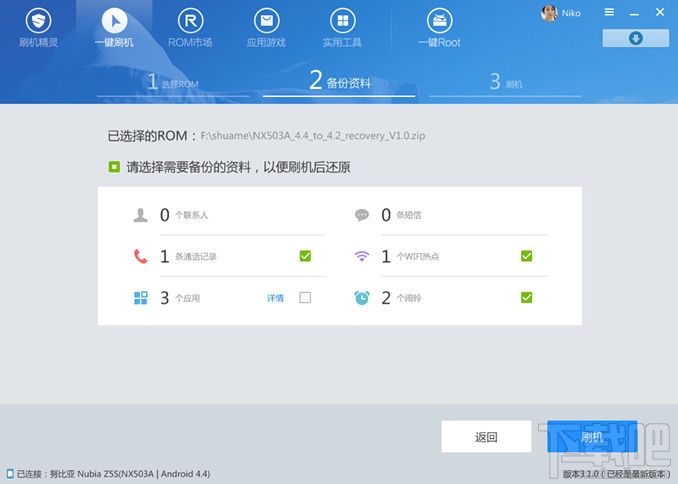Click the Niko user avatar
This screenshot has height=484, width=678.
(549, 13)
